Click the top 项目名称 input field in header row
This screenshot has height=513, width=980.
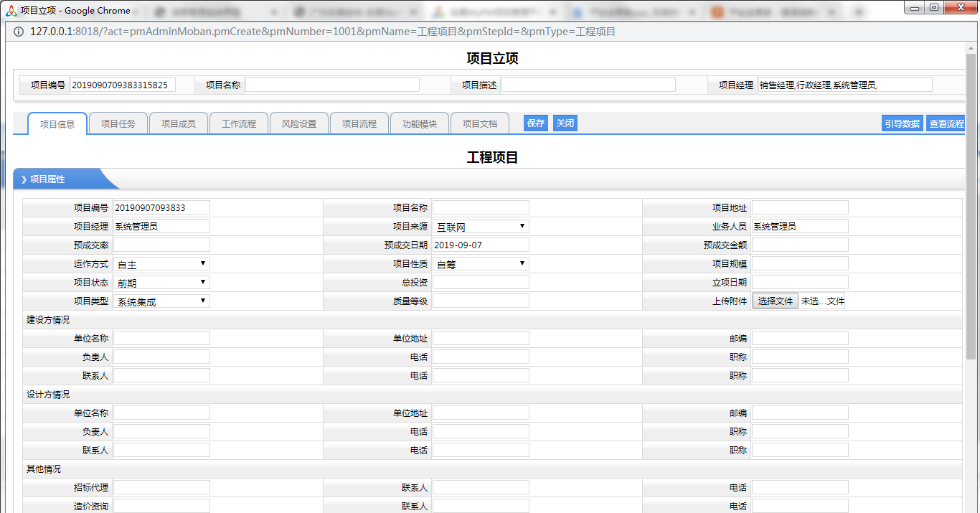[332, 85]
